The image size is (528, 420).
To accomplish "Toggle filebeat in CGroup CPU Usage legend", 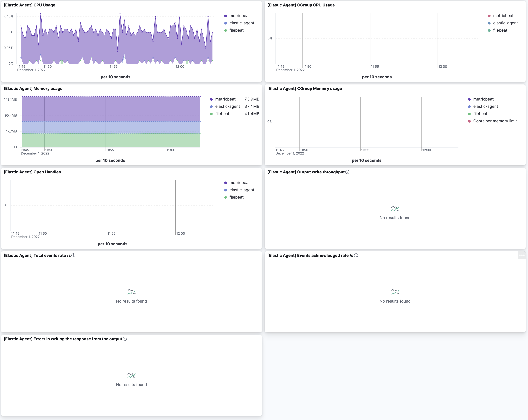I will pos(500,30).
